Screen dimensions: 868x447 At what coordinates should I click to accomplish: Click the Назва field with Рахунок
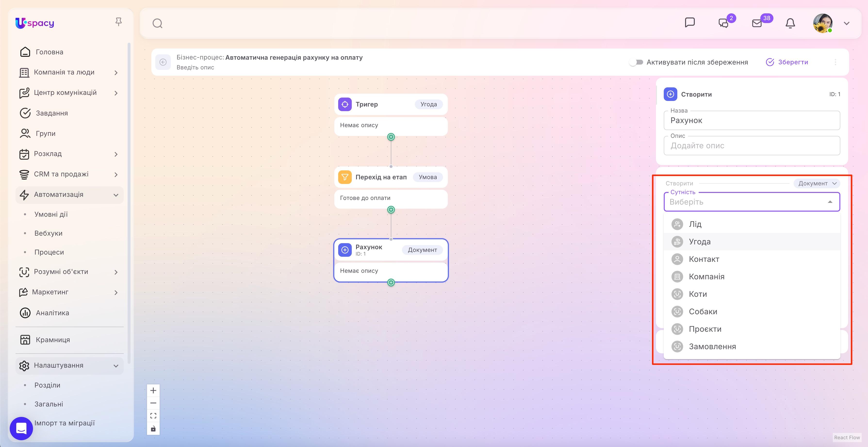click(x=752, y=120)
